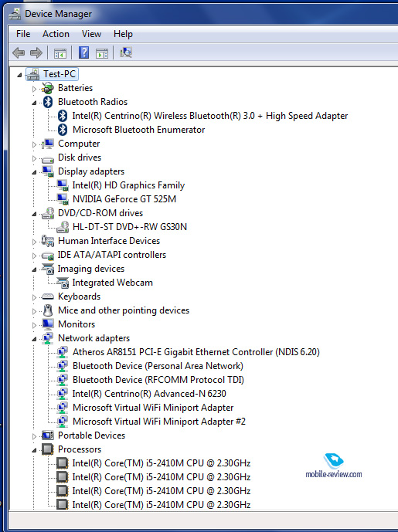Click the Bluetooth Radios category icon

tap(48, 102)
